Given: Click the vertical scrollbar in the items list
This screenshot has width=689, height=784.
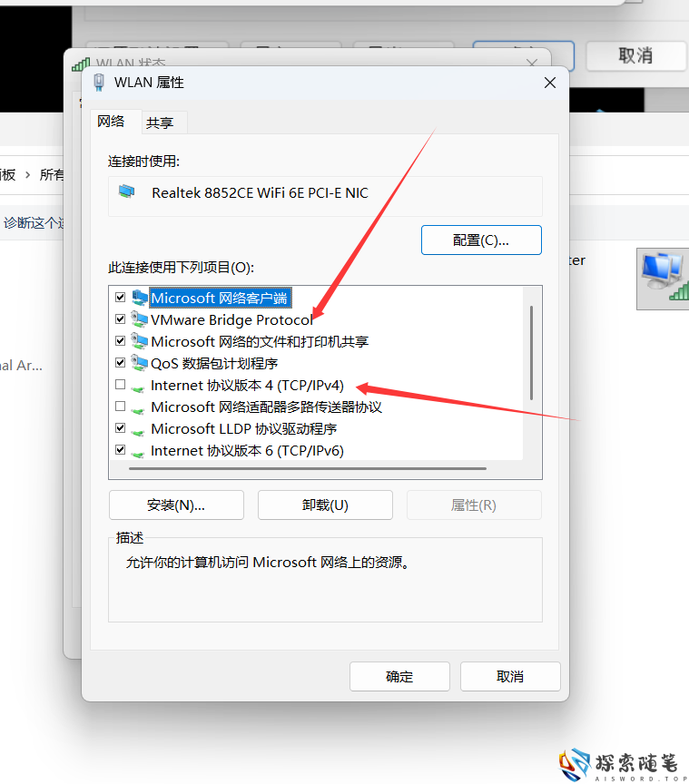Looking at the screenshot, I should click(531, 353).
